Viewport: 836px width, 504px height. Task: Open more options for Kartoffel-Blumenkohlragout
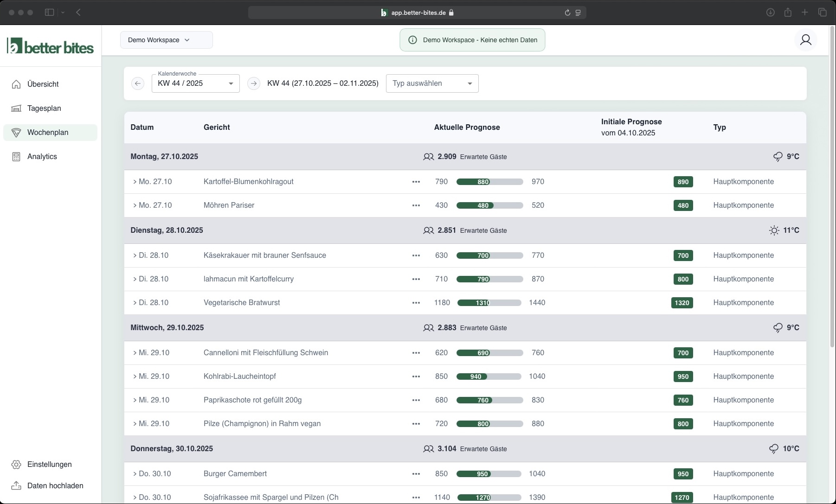click(x=416, y=182)
